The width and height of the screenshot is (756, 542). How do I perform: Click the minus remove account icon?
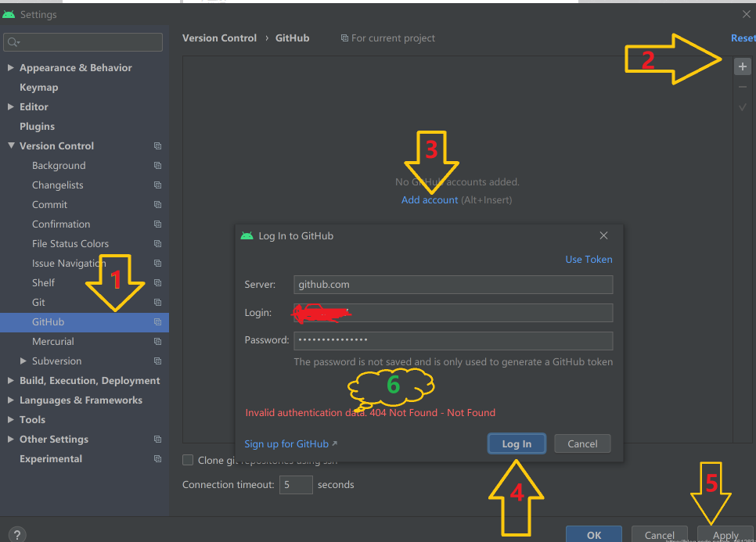click(x=743, y=87)
